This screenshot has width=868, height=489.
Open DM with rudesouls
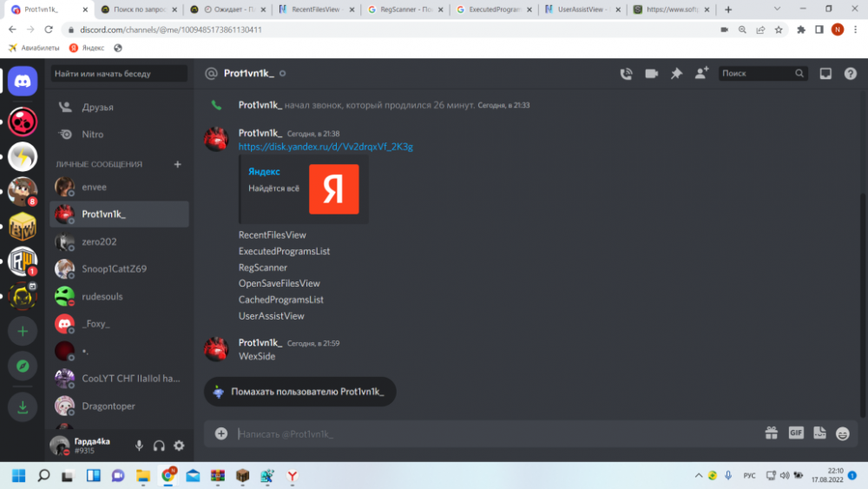click(120, 297)
